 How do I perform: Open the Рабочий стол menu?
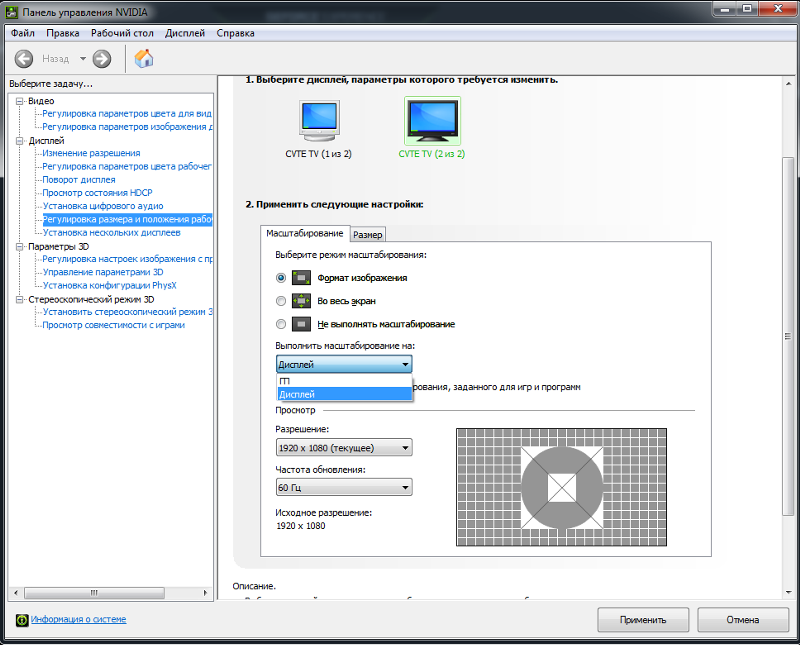pos(122,33)
